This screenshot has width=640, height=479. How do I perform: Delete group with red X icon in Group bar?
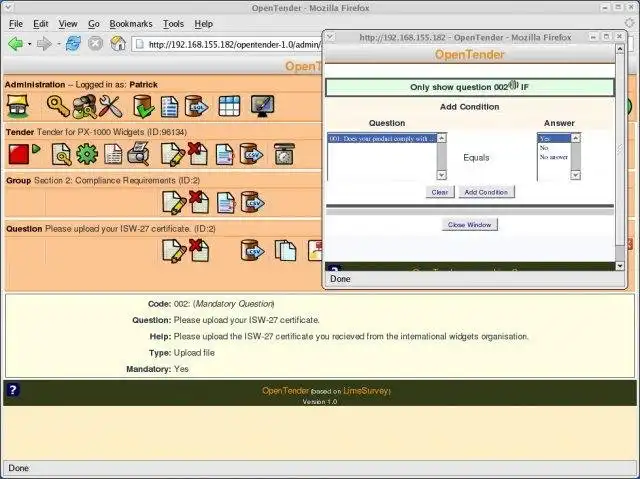tap(199, 202)
